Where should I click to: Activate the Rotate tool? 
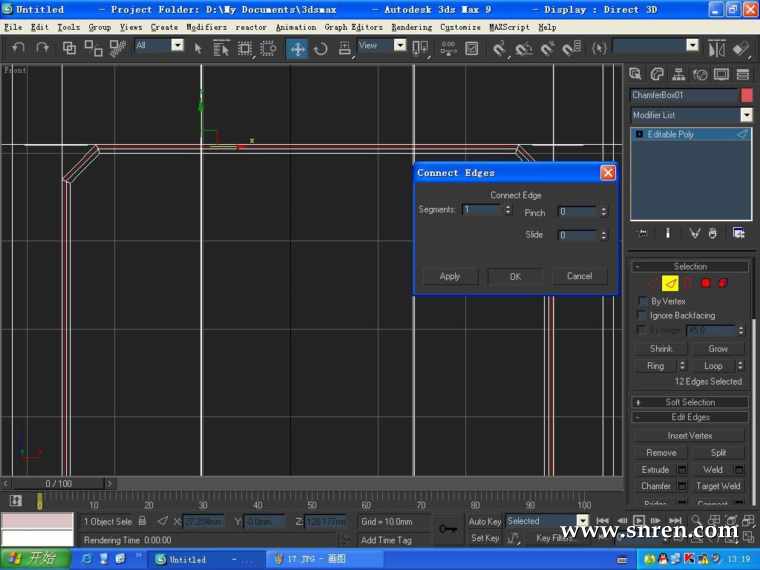coord(321,48)
